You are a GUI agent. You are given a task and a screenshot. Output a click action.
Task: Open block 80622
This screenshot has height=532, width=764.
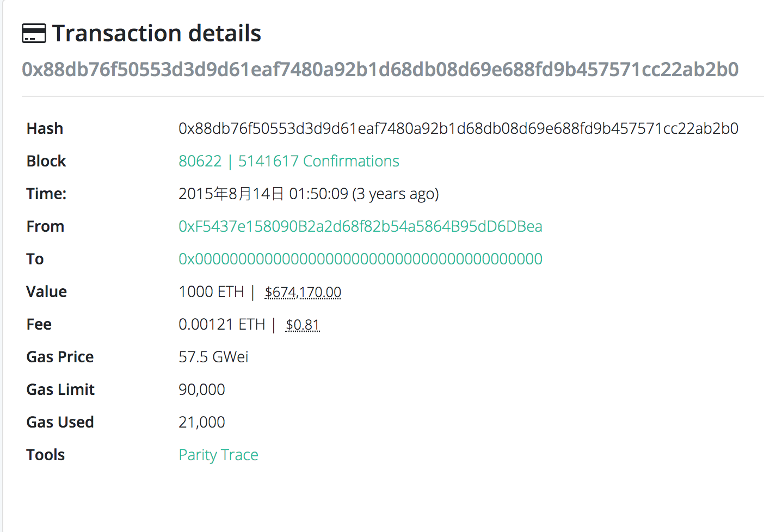point(200,161)
